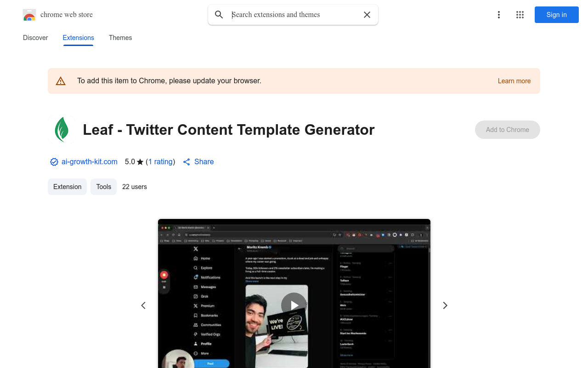Click the Chrome Web Store logo
This screenshot has width=588, height=368.
pos(29,15)
